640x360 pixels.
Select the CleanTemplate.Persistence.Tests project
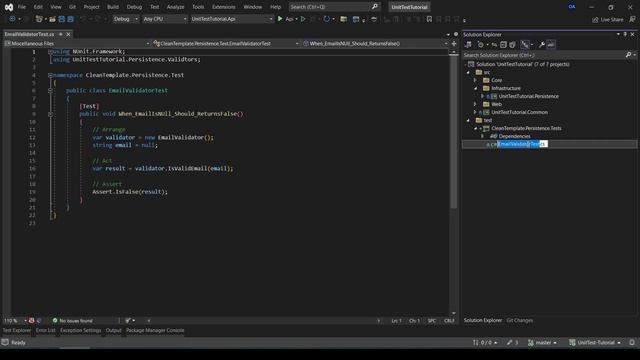[526, 128]
